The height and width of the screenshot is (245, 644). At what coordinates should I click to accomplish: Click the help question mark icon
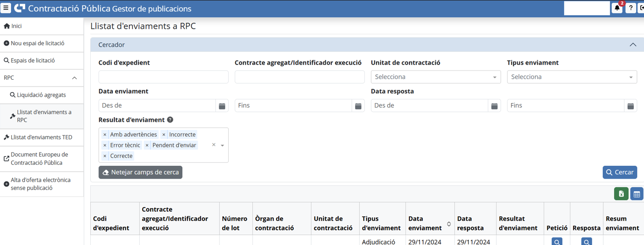(631, 8)
